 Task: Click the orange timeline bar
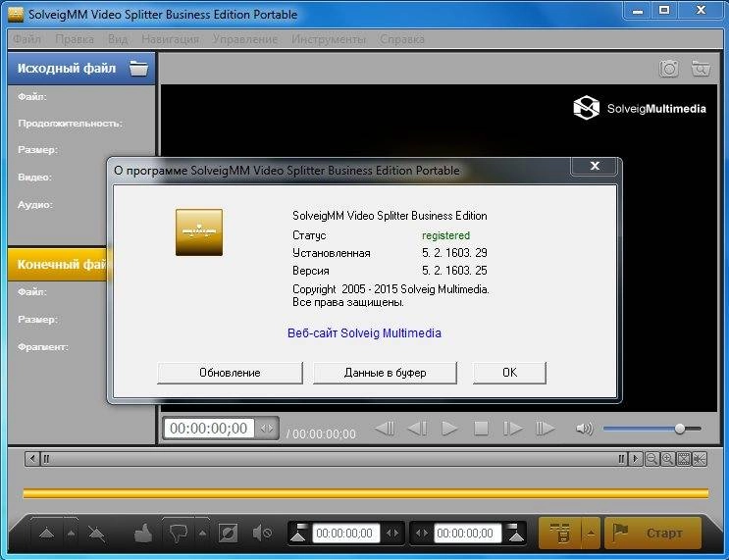(365, 493)
